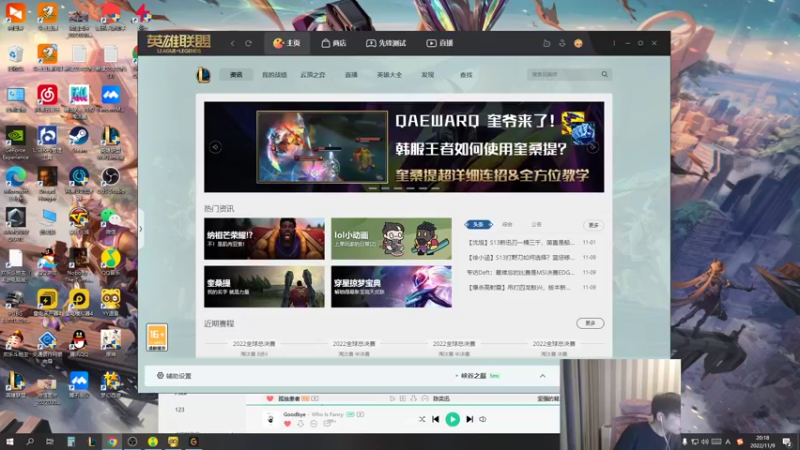The width and height of the screenshot is (800, 450).
Task: Show previous banner with left arrow
Action: 215,147
